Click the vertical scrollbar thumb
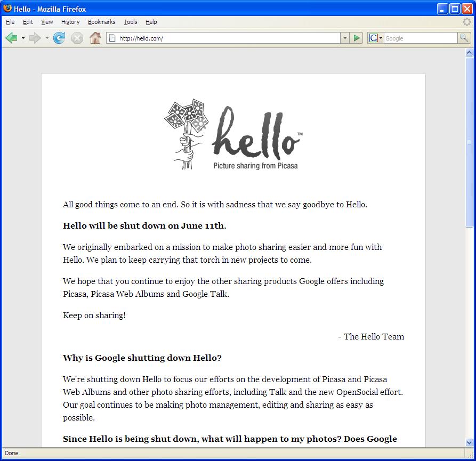476x461 pixels. [469, 142]
